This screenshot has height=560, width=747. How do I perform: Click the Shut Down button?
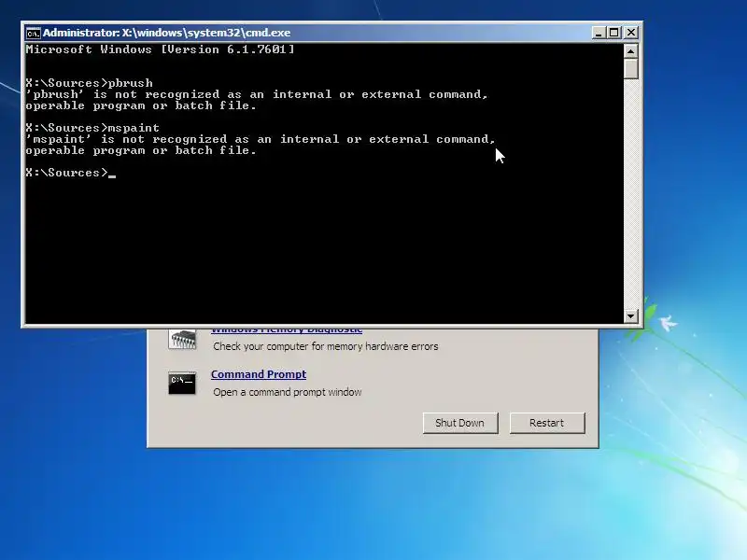coord(460,423)
